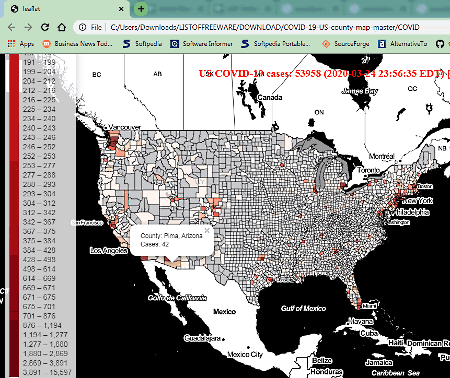Click the 428 – 498 legend color swatch
The width and height of the screenshot is (450, 378).
click(x=14, y=260)
